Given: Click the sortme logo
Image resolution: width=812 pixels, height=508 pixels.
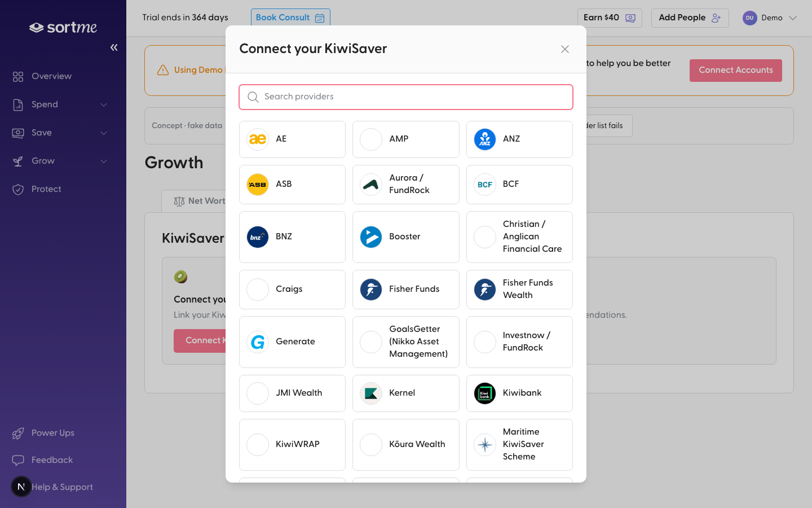Looking at the screenshot, I should click(63, 27).
